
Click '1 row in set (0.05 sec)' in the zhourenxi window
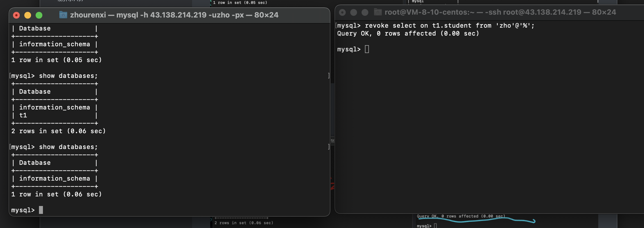tap(56, 60)
